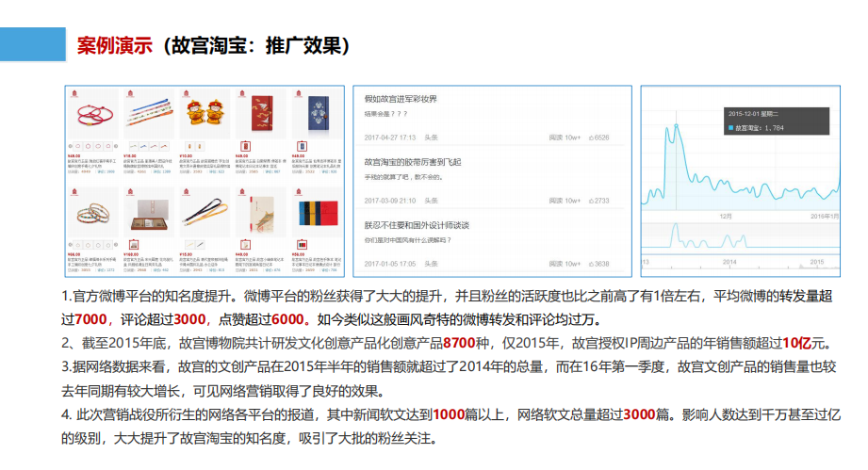Open the boxed gift set product image
This screenshot has width=868, height=470.
(150, 213)
